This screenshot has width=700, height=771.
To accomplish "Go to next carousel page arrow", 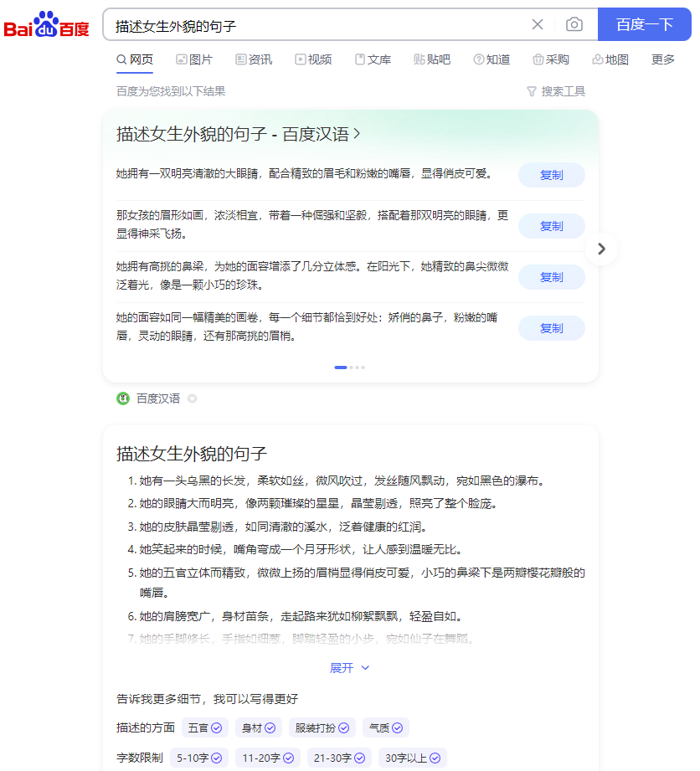I will click(601, 249).
